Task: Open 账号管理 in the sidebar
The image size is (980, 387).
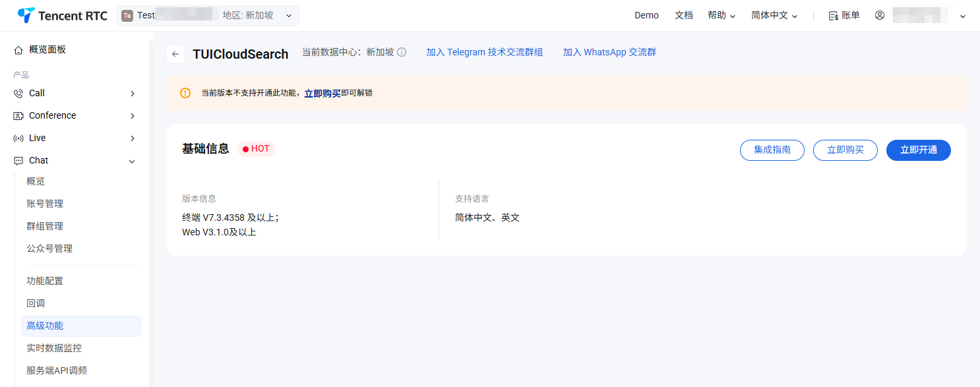Action: point(45,204)
